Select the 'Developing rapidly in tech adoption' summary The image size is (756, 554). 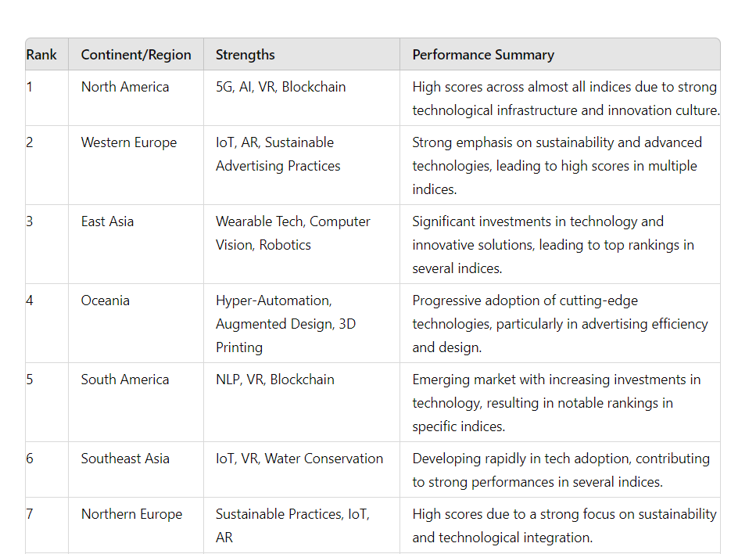[x=560, y=469]
